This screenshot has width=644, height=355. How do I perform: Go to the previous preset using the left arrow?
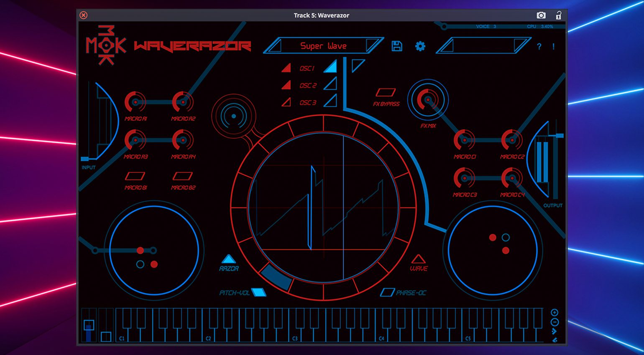click(275, 46)
